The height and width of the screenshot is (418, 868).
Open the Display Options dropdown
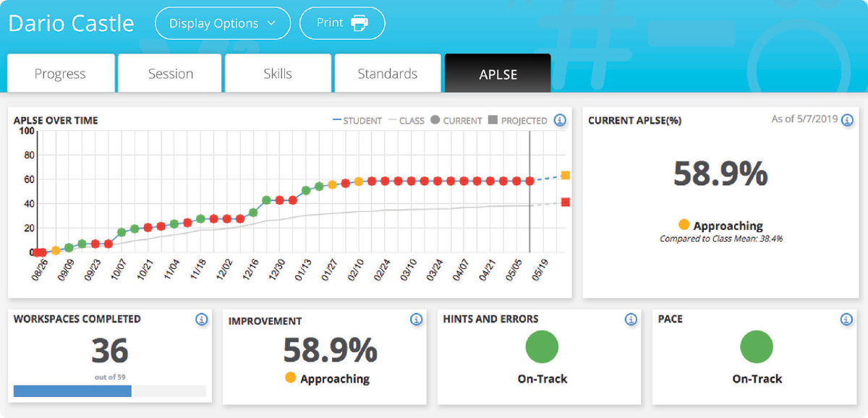pos(223,23)
